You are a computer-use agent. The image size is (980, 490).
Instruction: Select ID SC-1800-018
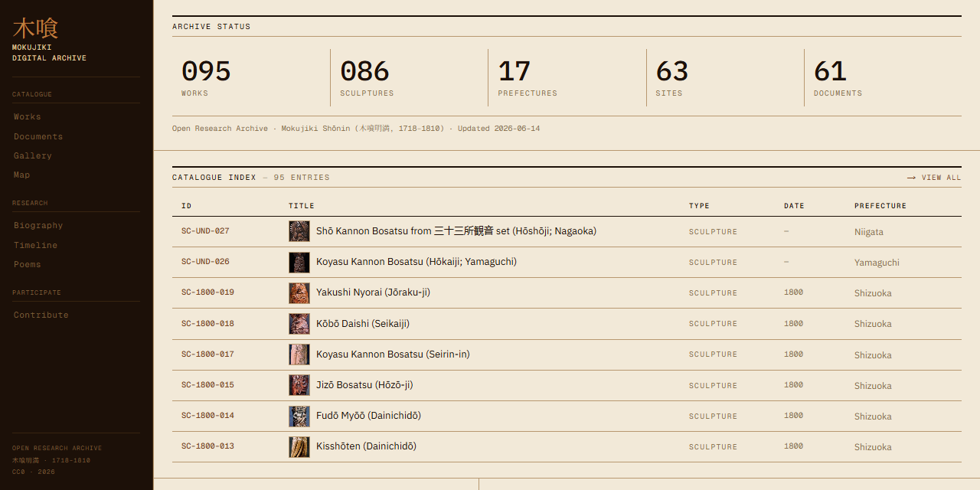pyautogui.click(x=207, y=323)
